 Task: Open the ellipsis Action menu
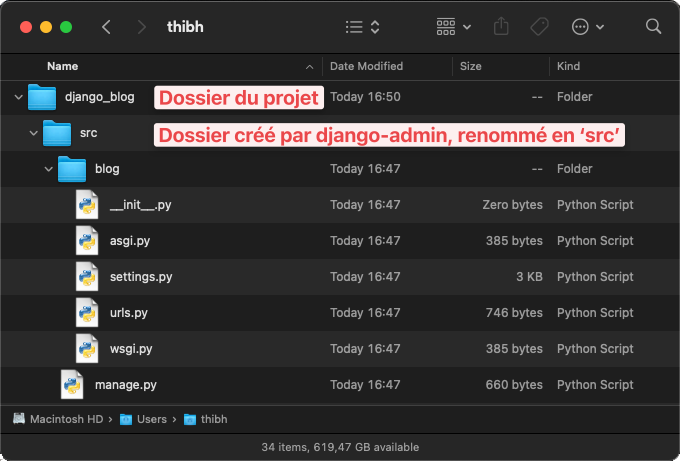coord(587,27)
